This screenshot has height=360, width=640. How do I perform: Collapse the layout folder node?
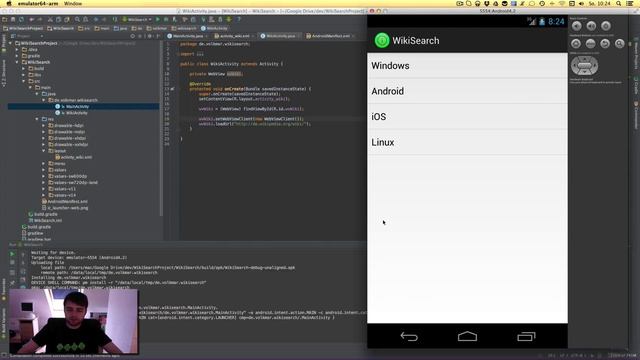point(44,151)
